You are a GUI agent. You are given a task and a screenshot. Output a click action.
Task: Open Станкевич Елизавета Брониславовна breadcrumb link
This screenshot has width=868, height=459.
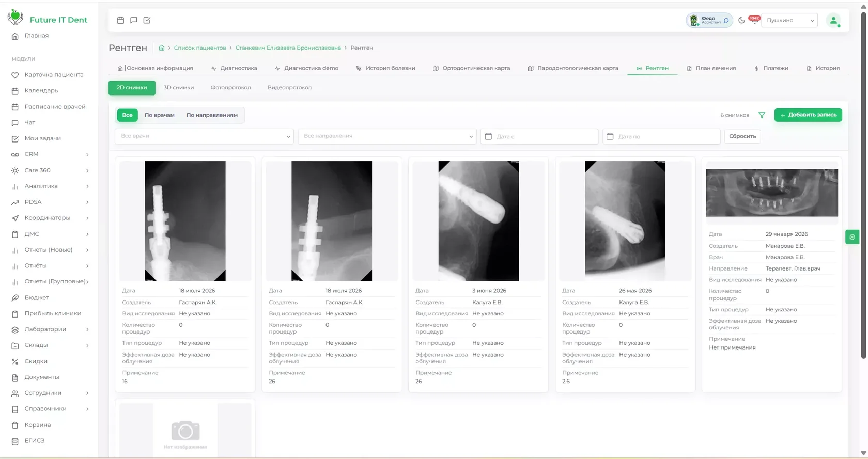pyautogui.click(x=288, y=48)
